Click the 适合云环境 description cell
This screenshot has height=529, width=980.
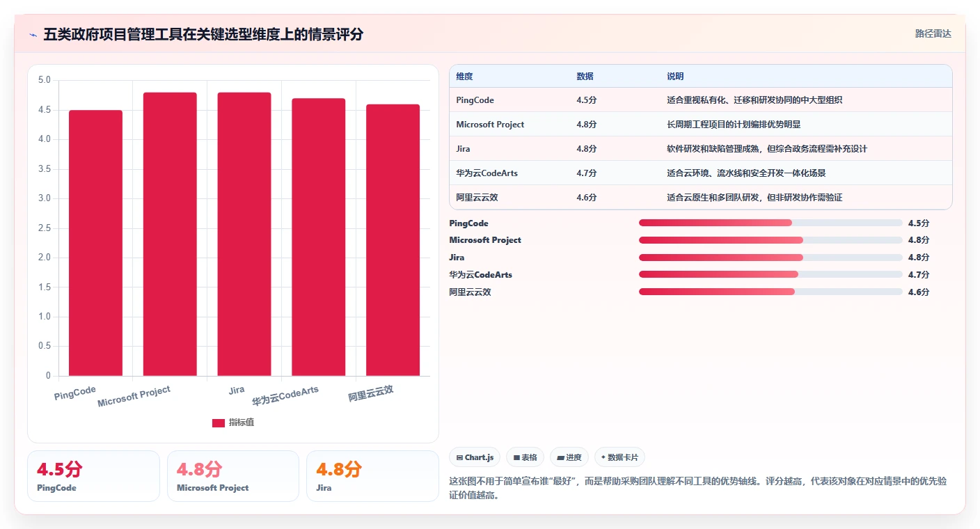tap(746, 173)
